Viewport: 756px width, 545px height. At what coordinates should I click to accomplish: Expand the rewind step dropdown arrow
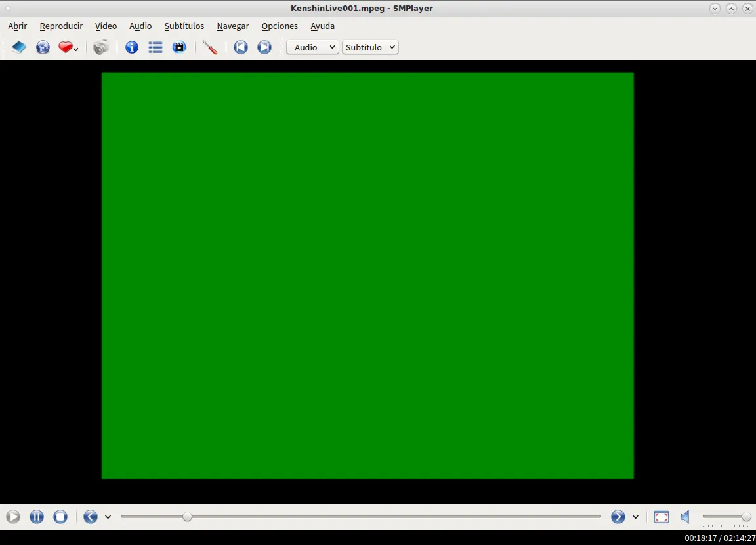click(x=108, y=517)
